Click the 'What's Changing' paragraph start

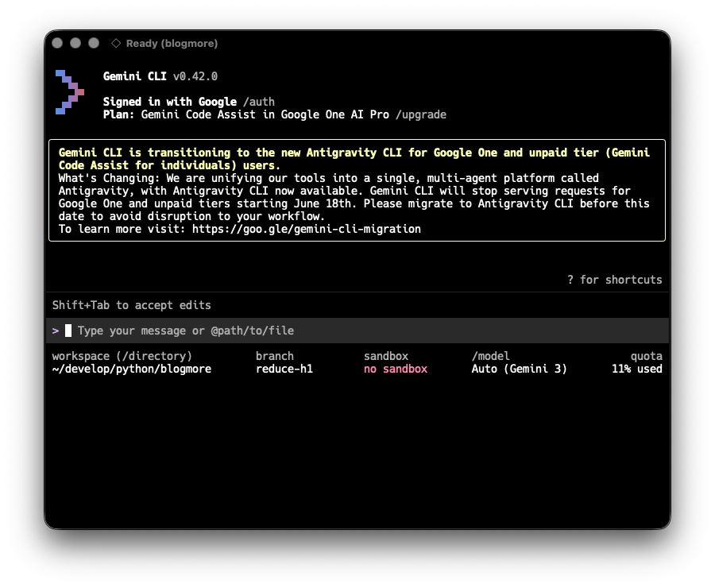(x=108, y=178)
